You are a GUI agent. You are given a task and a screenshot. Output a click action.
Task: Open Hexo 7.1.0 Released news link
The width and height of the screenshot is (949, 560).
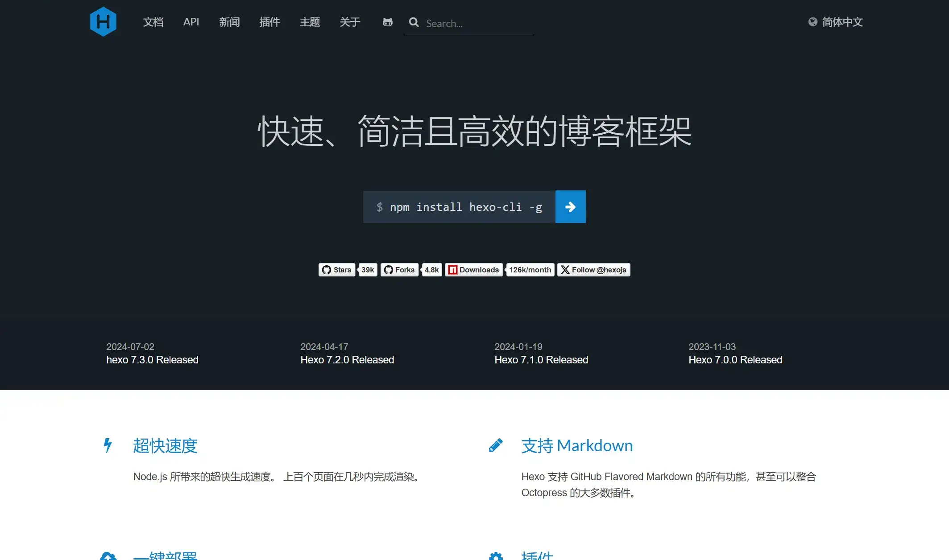(x=541, y=360)
